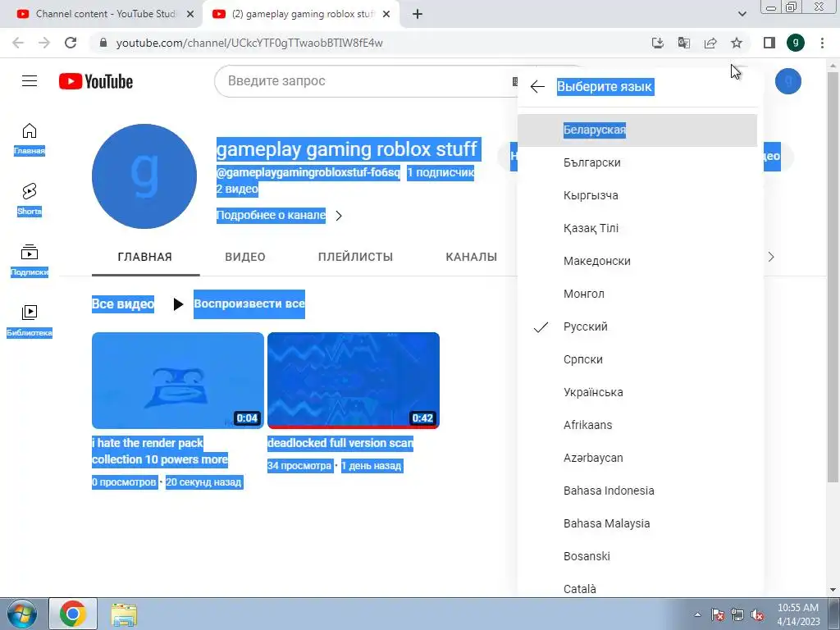The width and height of the screenshot is (840, 630).
Task: Select Azərbaycan language
Action: click(637, 458)
